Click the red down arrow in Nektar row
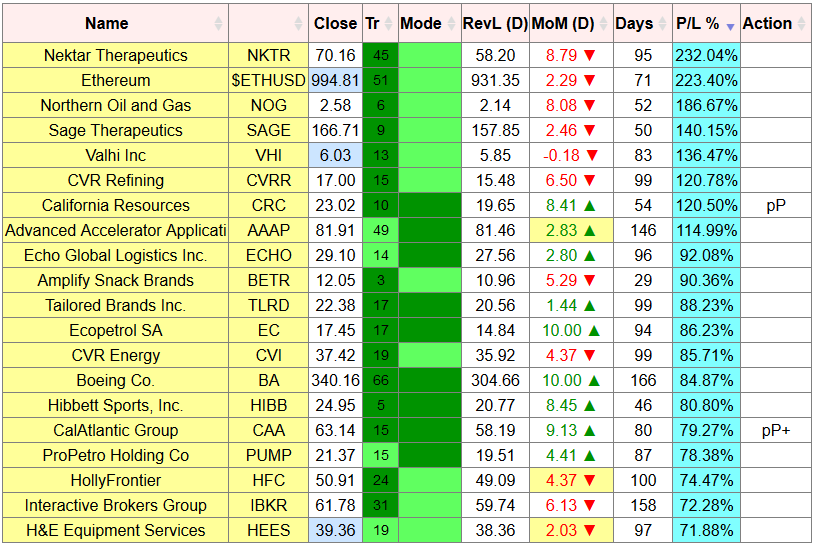 tap(589, 56)
